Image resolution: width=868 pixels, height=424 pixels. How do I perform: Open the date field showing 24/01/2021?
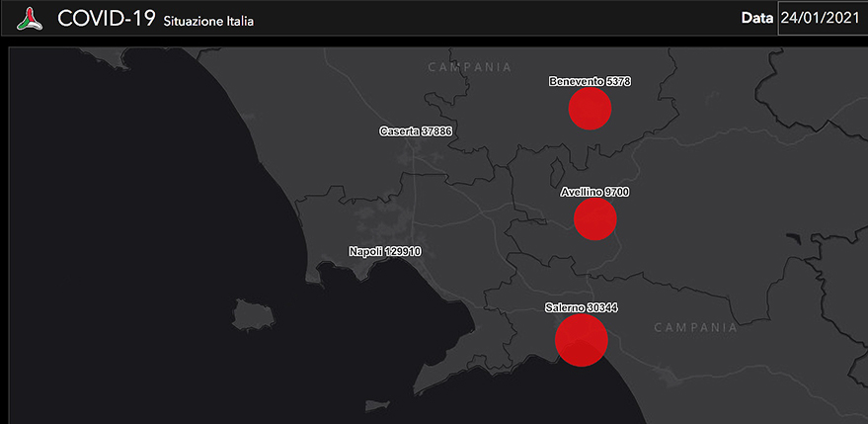pyautogui.click(x=823, y=18)
